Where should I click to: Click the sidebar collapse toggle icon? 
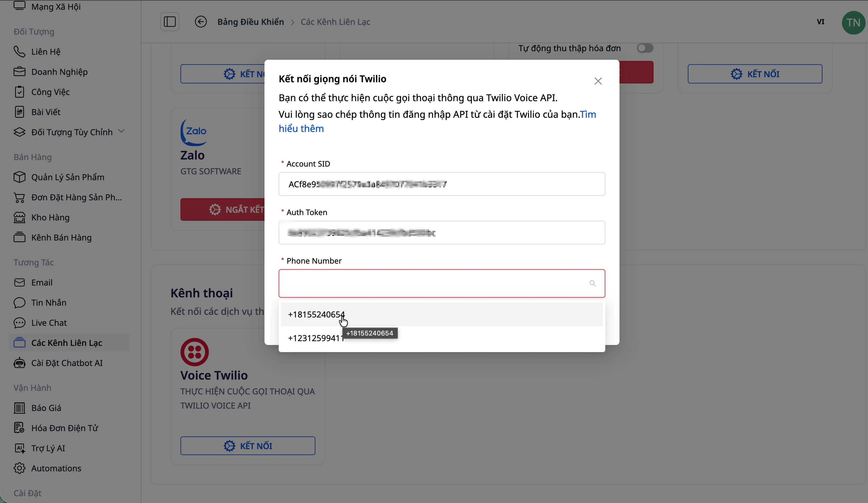click(170, 22)
